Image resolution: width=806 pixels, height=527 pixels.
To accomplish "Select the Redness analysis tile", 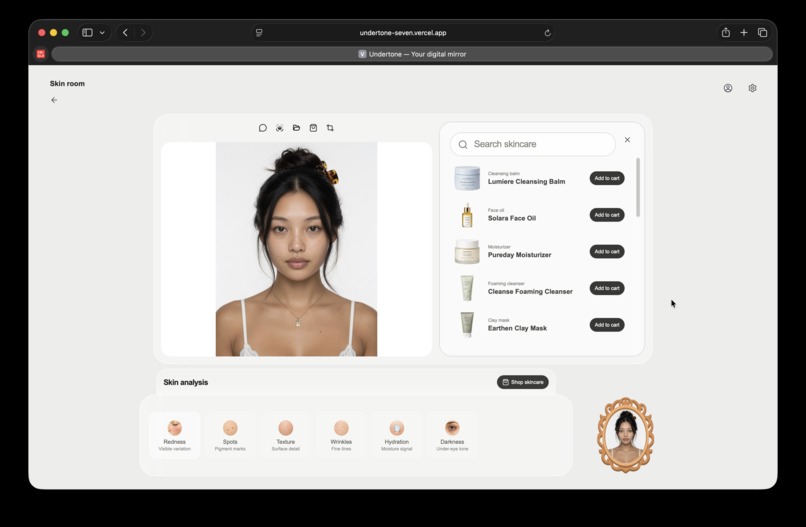I will pos(175,435).
